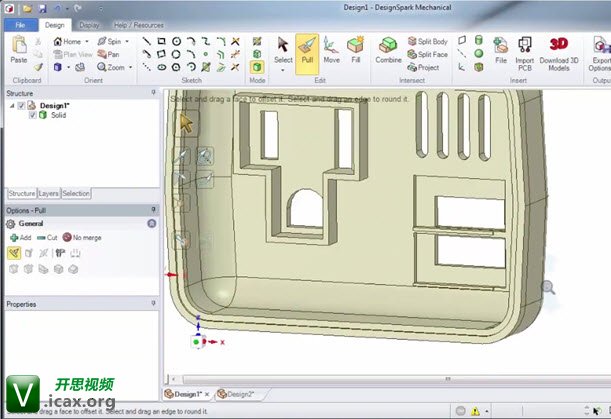
Task: Switch to the Layers panel tab
Action: coord(49,193)
